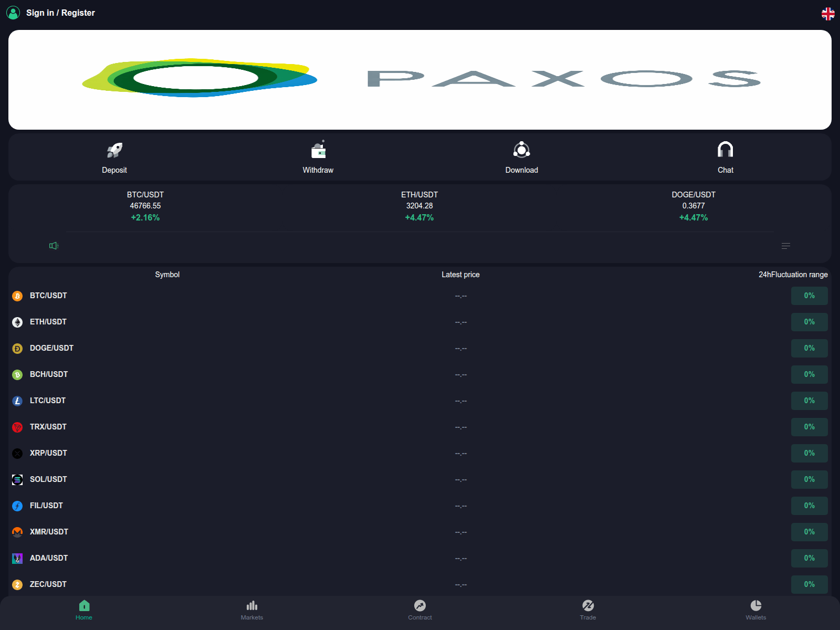Click Sign in / Register

(60, 13)
